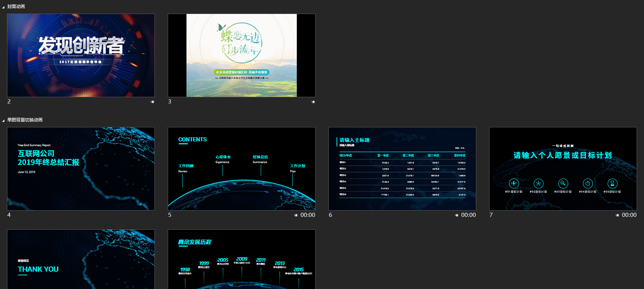
Task: Click the 封面动画 section title
Action: (16, 7)
